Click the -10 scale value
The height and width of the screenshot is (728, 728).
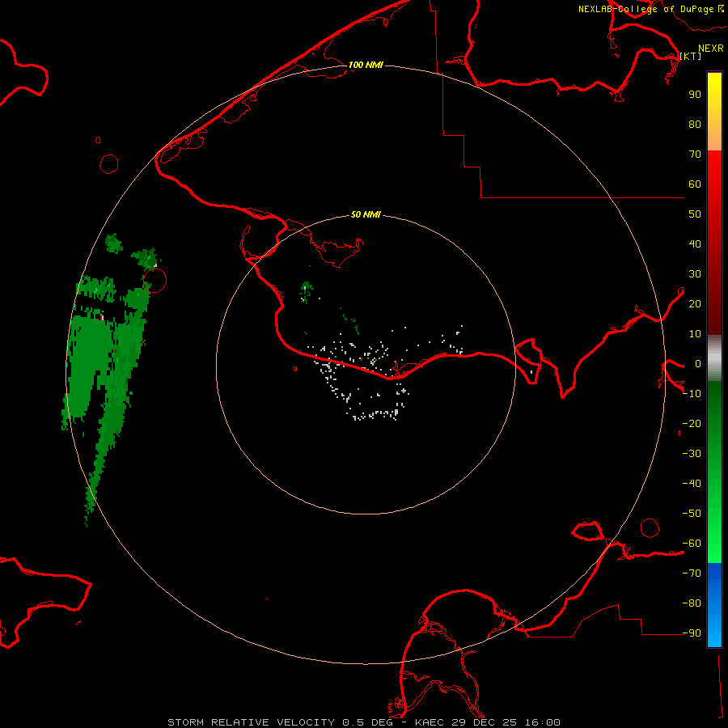click(692, 394)
